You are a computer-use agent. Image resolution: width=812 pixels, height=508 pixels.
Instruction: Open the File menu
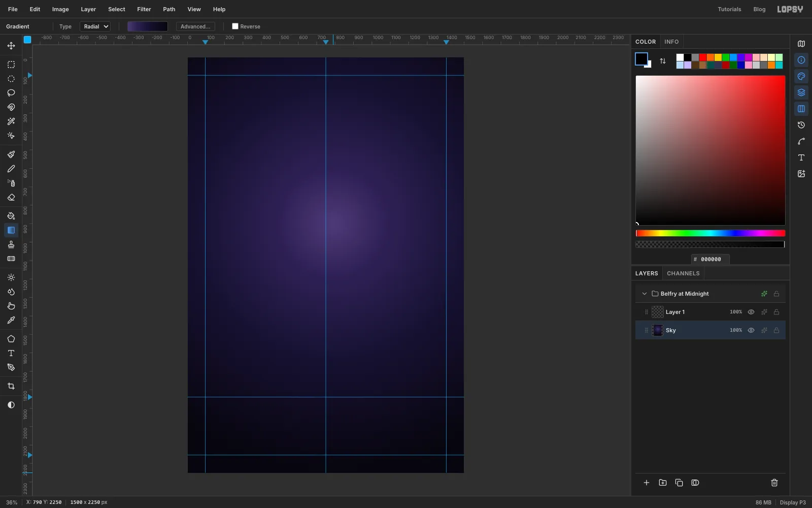(x=13, y=9)
